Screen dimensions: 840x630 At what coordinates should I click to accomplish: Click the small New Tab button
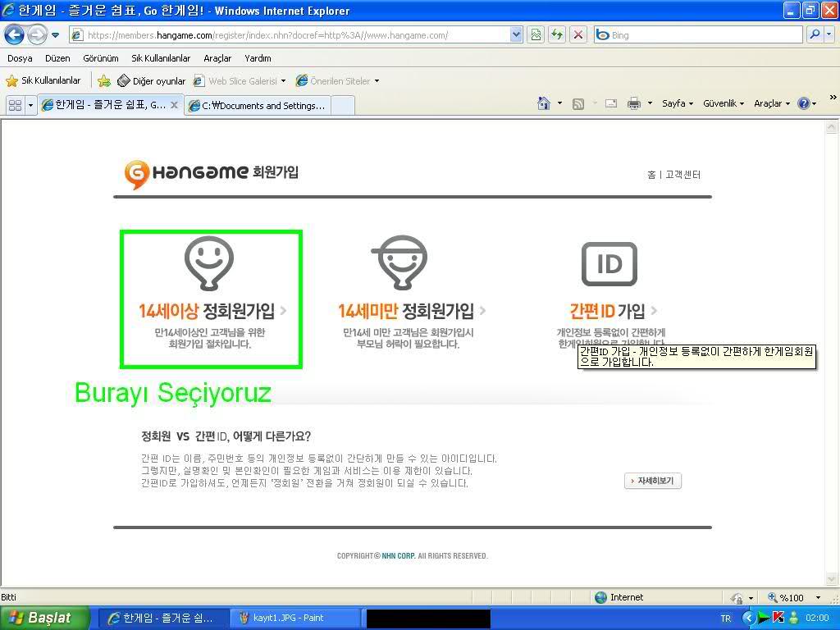tap(343, 106)
